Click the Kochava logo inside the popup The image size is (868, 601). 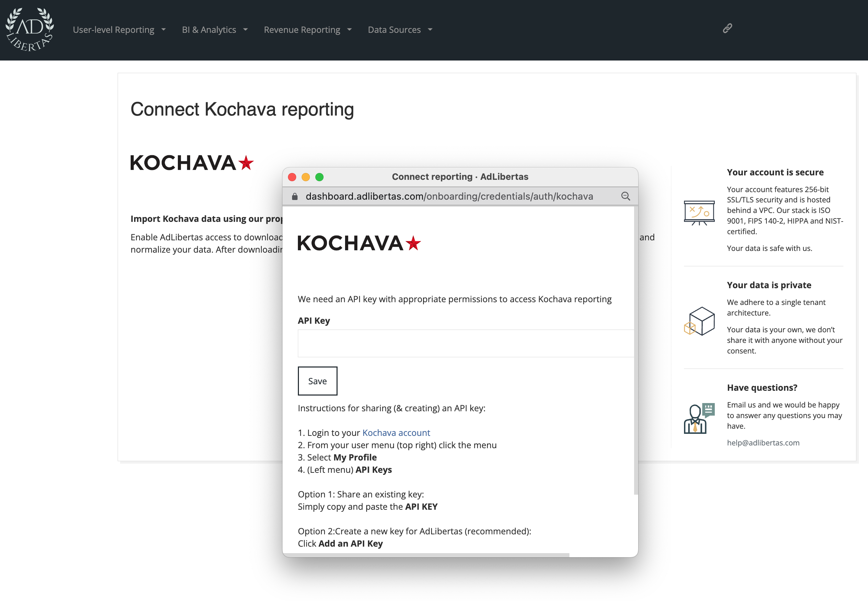(x=359, y=243)
